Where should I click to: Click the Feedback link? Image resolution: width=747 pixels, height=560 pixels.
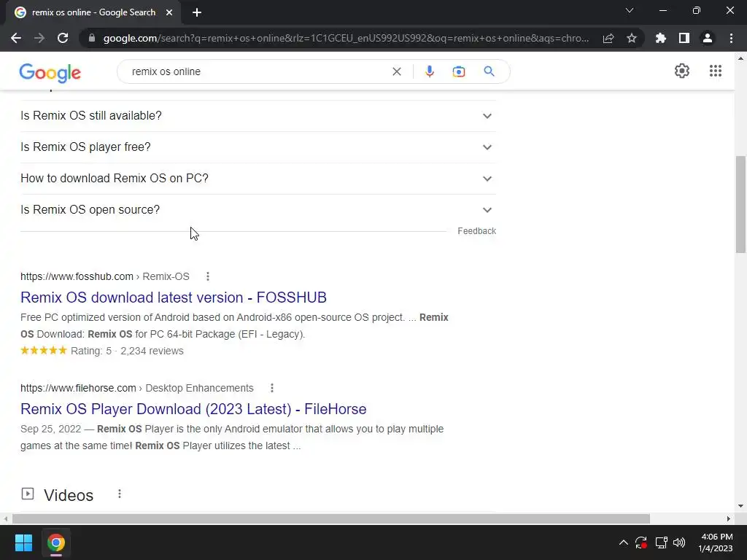tap(476, 231)
